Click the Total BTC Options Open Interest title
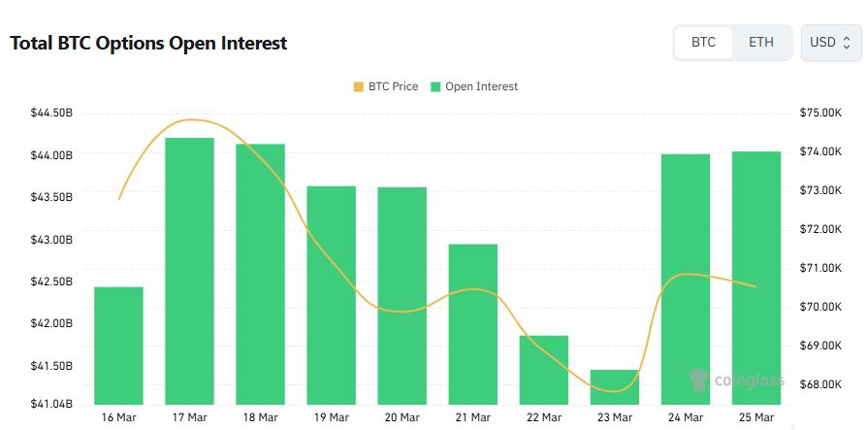Image resolution: width=868 pixels, height=430 pixels. pyautogui.click(x=148, y=44)
